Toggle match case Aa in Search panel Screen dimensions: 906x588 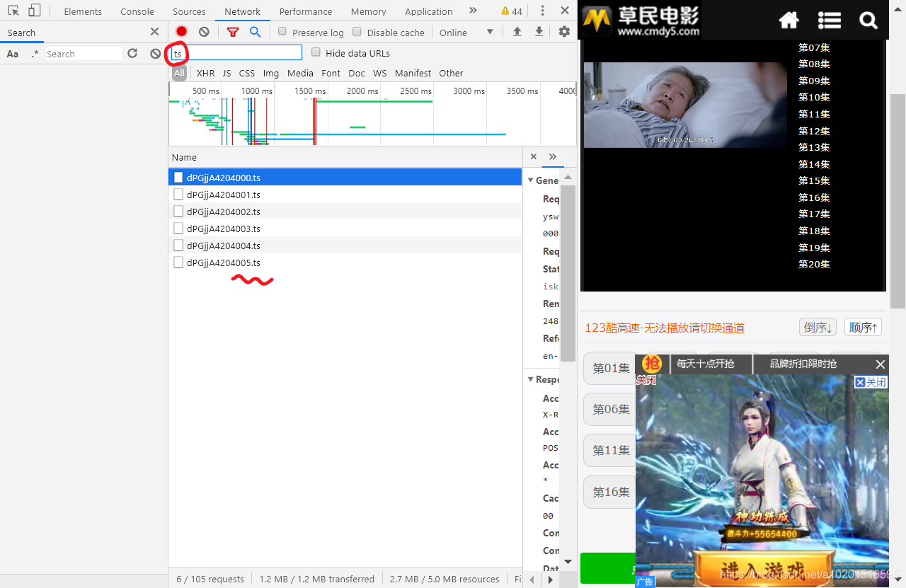(13, 54)
